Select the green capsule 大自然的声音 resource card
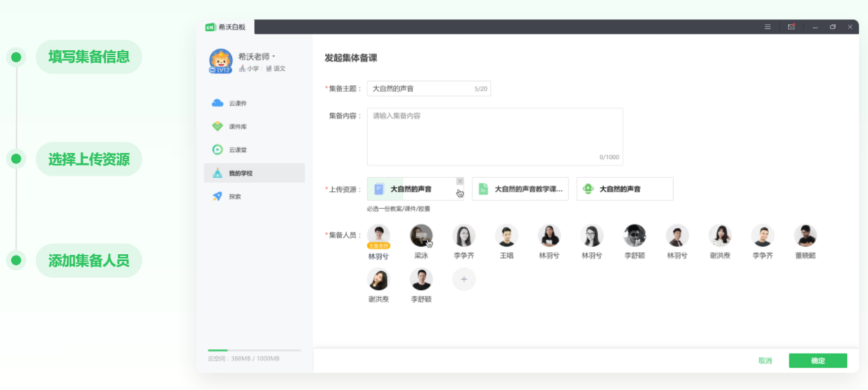This screenshot has height=390, width=868. pyautogui.click(x=625, y=189)
